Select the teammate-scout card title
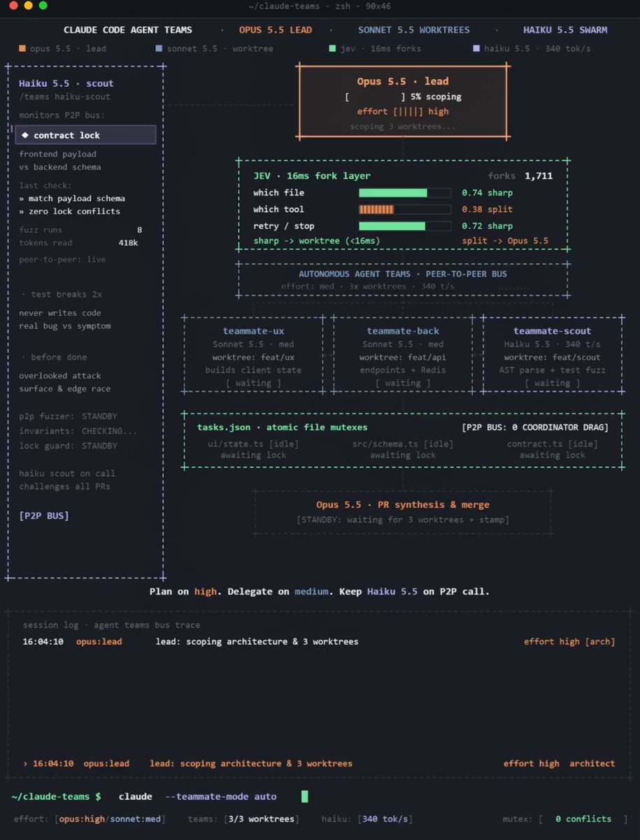The height and width of the screenshot is (840, 640). coord(553,331)
